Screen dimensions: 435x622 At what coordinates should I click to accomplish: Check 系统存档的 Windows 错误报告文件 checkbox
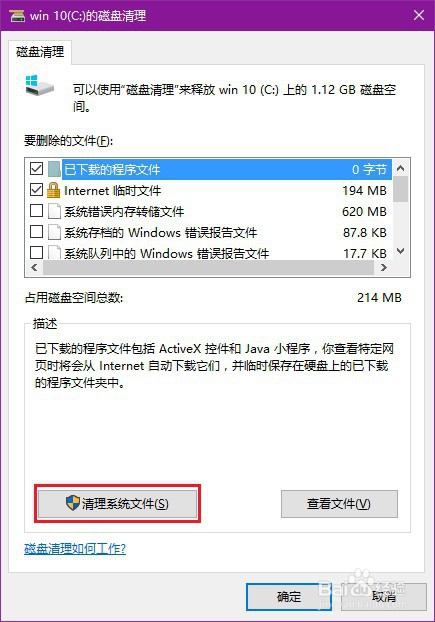36,231
